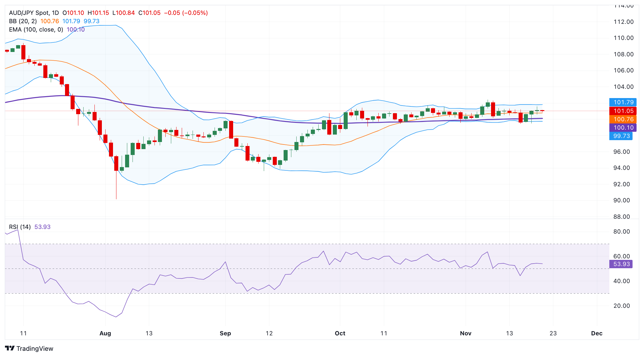Click the Oct label on time axis
This screenshot has height=357, width=644.
click(340, 333)
